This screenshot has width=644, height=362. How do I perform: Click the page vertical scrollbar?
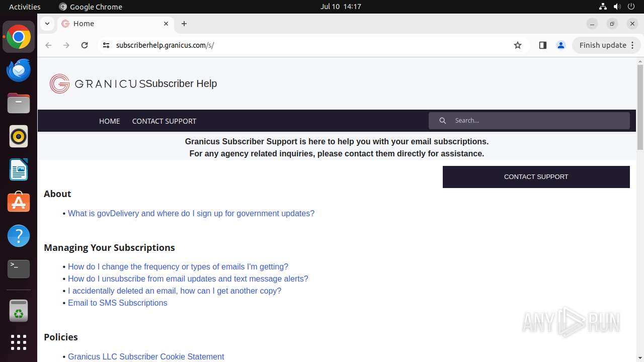pyautogui.click(x=640, y=107)
